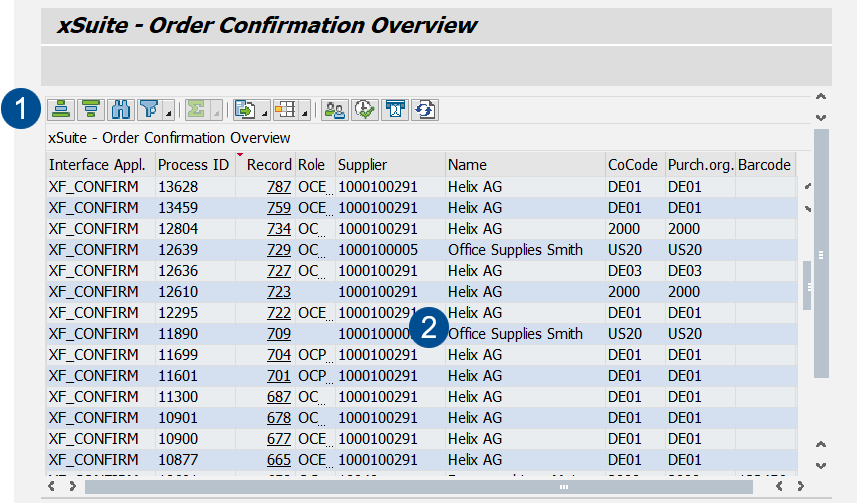
Task: Click the two-users agent icon
Action: (x=335, y=109)
